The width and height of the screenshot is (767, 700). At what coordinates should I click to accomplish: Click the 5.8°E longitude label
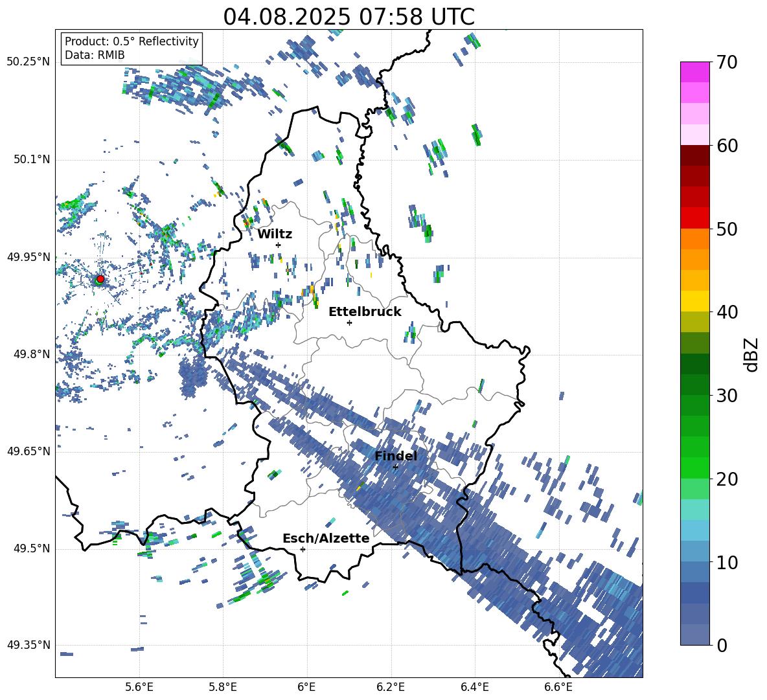(223, 687)
